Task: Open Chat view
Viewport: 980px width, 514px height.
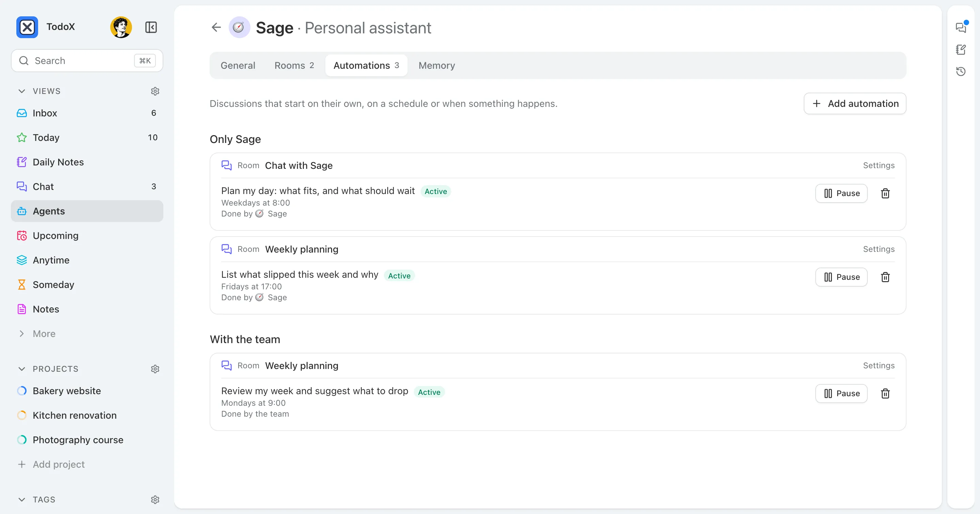Action: (87, 187)
